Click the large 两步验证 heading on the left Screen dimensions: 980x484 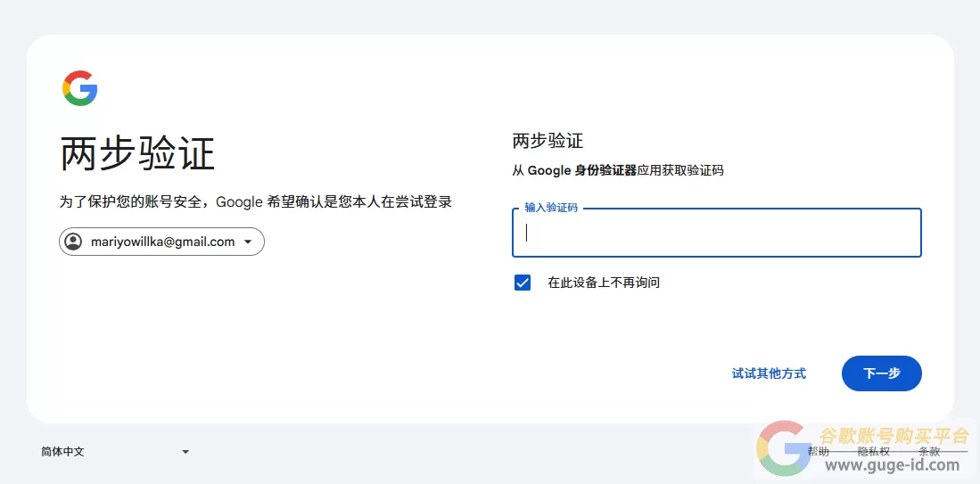[137, 154]
